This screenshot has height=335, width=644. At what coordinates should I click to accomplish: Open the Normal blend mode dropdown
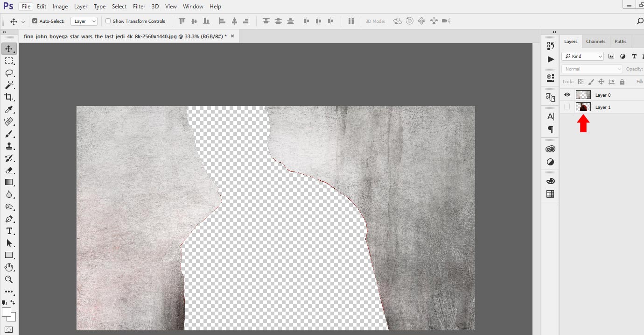(x=592, y=69)
